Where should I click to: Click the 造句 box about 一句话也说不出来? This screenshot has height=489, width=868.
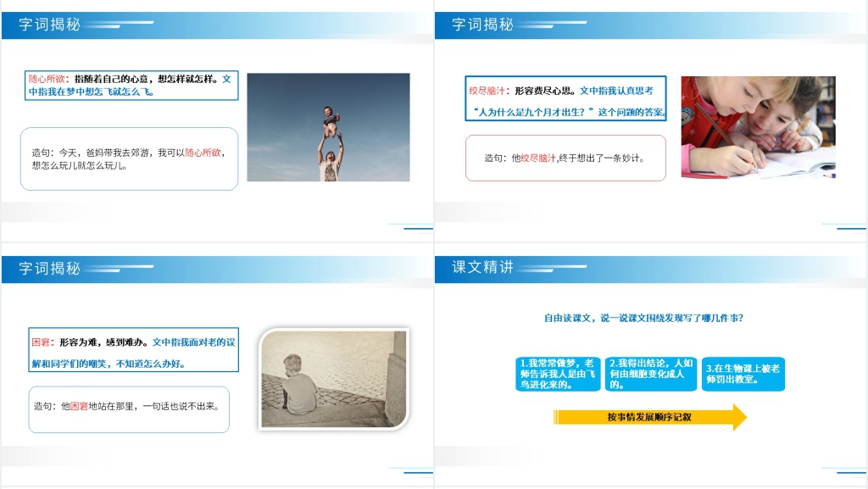coord(128,407)
